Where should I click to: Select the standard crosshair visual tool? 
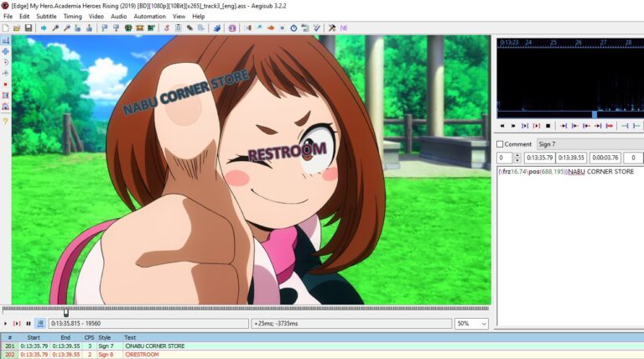(5, 40)
